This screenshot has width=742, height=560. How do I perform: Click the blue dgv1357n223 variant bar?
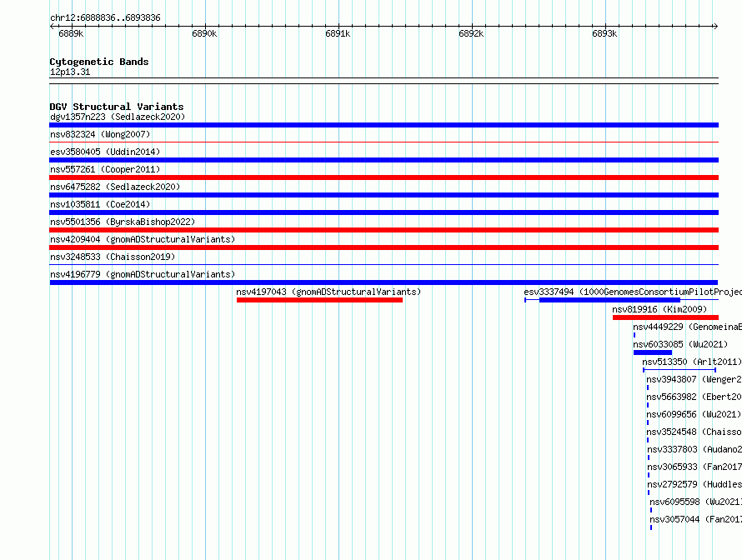coord(384,125)
